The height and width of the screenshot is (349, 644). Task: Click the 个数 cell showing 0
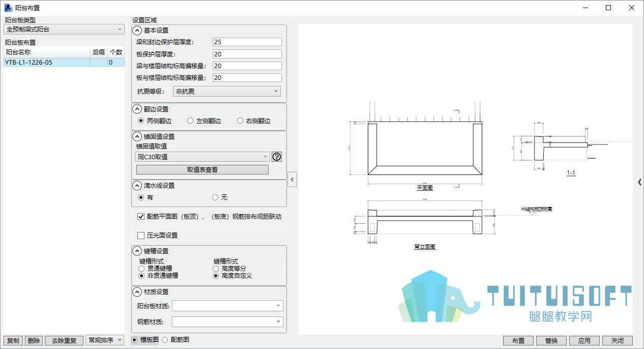116,63
